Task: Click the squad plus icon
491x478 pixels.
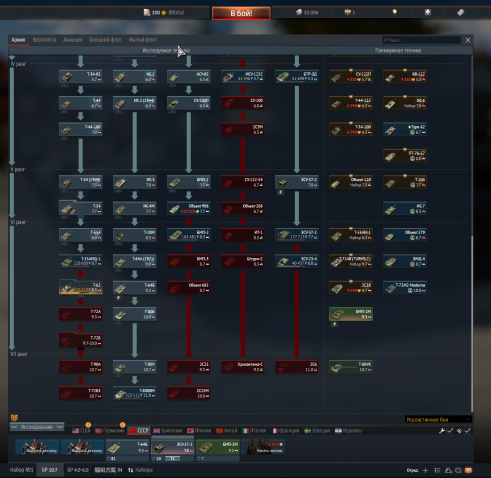Action: pyautogui.click(x=425, y=470)
